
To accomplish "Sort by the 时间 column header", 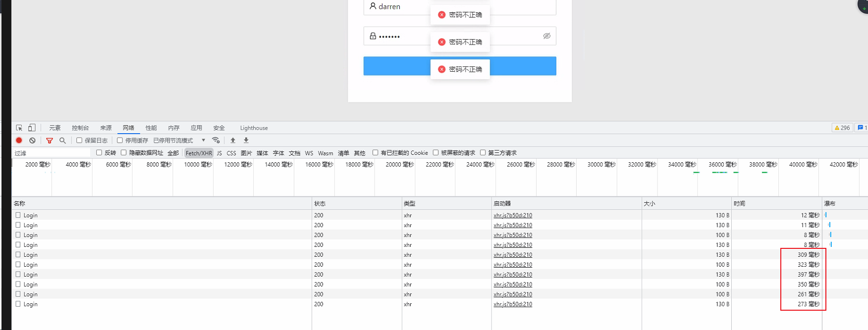I will click(777, 203).
